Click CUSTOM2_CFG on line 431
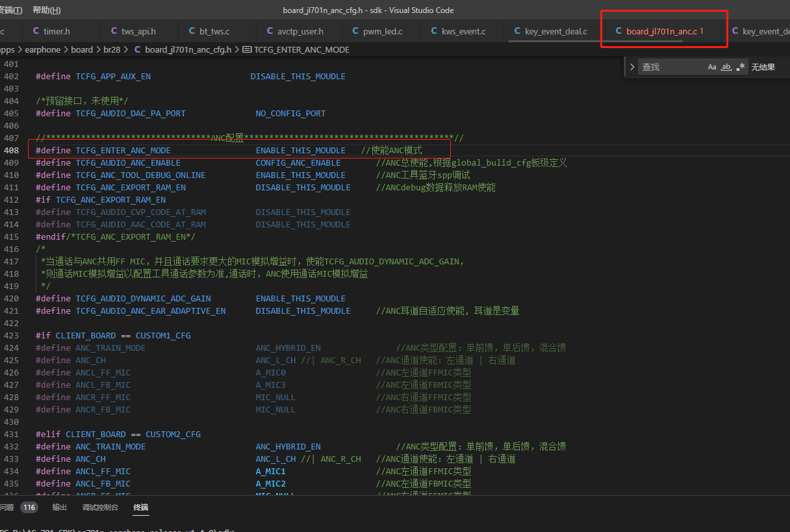Image resolution: width=790 pixels, height=532 pixels. 173,435
